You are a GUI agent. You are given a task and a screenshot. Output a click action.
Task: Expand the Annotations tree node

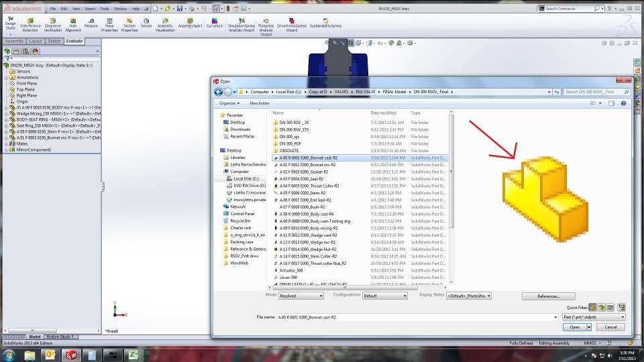pos(6,78)
